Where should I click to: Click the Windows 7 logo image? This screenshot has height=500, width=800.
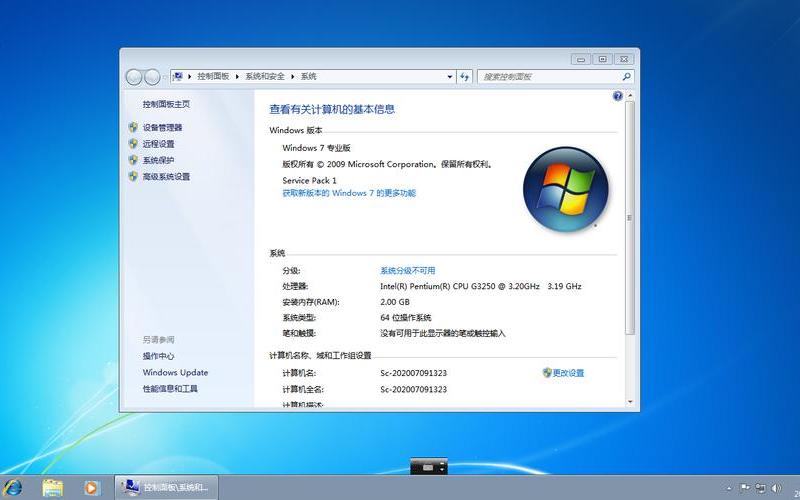click(565, 189)
